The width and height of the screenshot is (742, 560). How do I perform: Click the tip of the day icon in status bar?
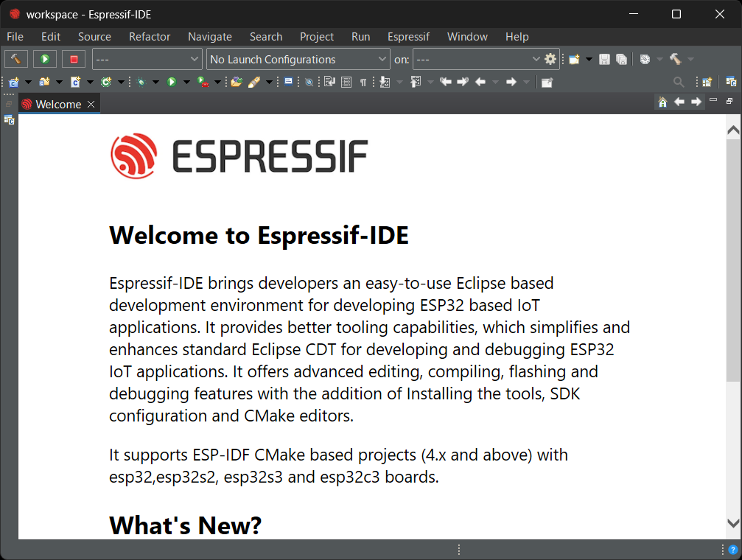(x=732, y=550)
